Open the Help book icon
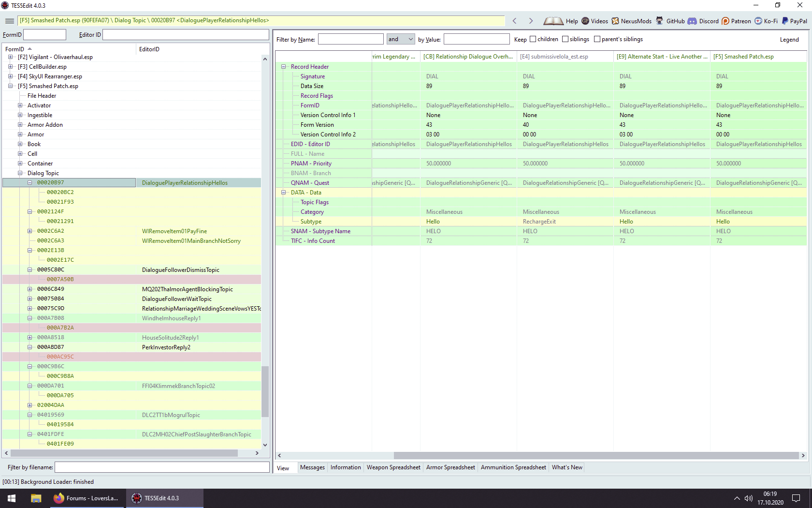The height and width of the screenshot is (508, 812). coord(553,21)
